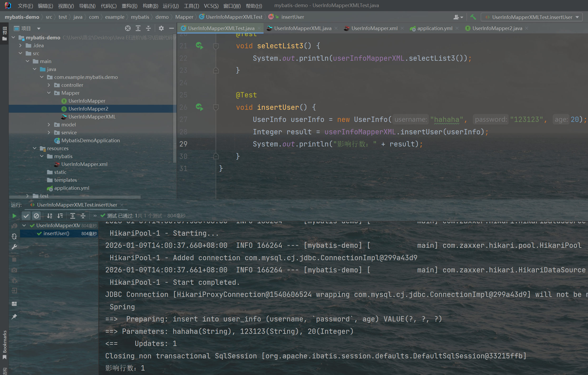Switch to the UserInfoMapper.xml editor tab
The width and height of the screenshot is (588, 375).
click(x=374, y=28)
